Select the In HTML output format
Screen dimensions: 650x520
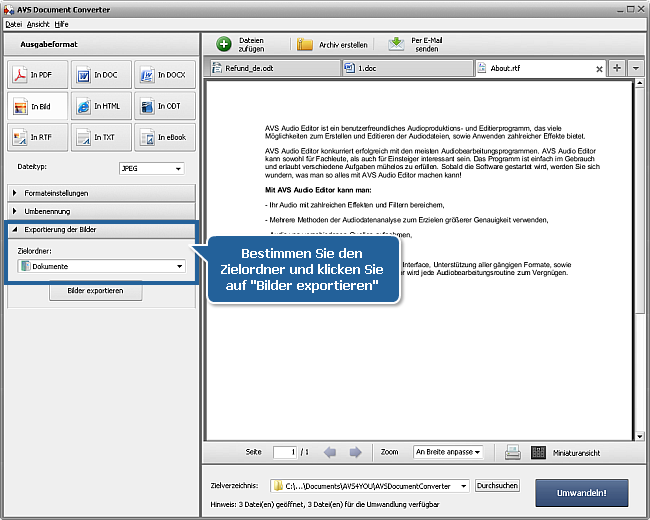tap(101, 106)
